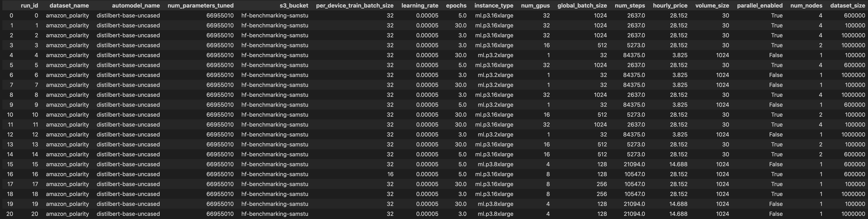Click the num_steps 2637.0 cell in row 11
868x219 pixels.
[x=636, y=125]
